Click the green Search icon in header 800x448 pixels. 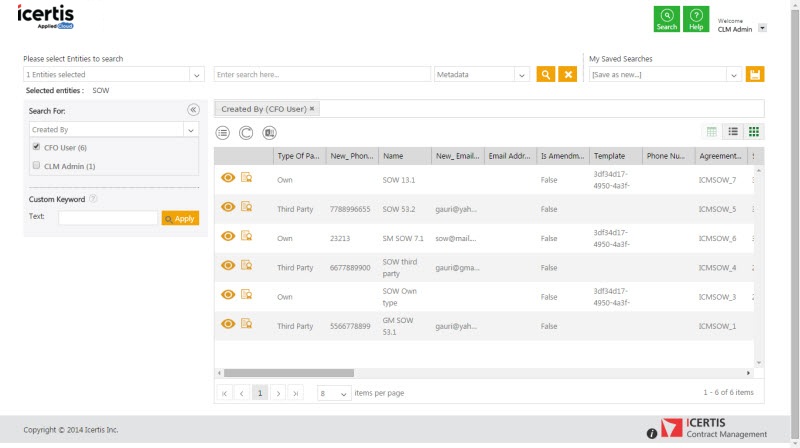(x=667, y=19)
